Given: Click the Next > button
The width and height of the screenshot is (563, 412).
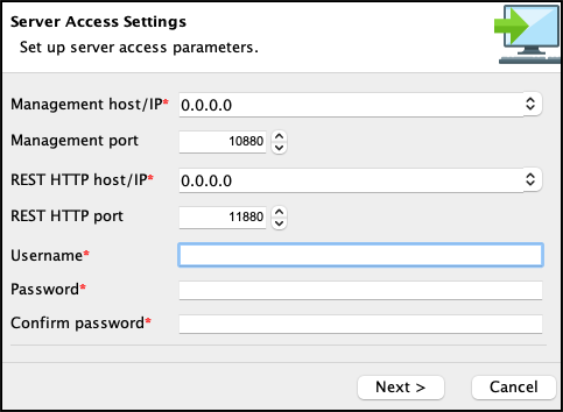Looking at the screenshot, I should point(401,387).
